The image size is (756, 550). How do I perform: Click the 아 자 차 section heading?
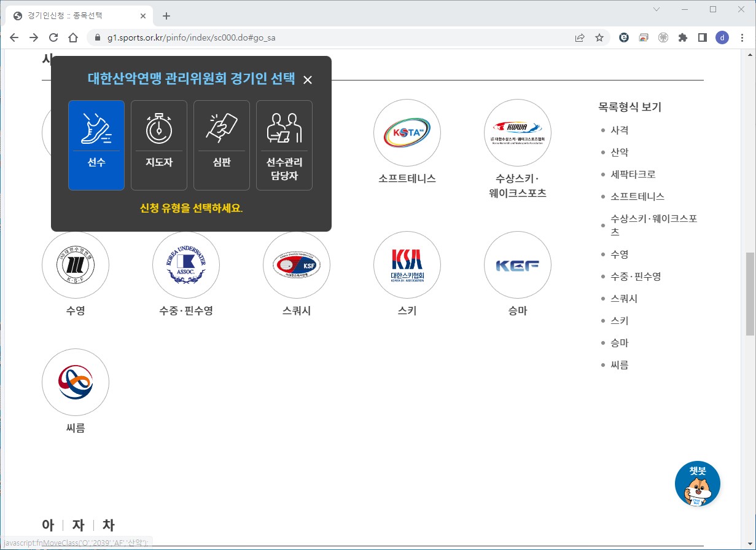pyautogui.click(x=78, y=525)
